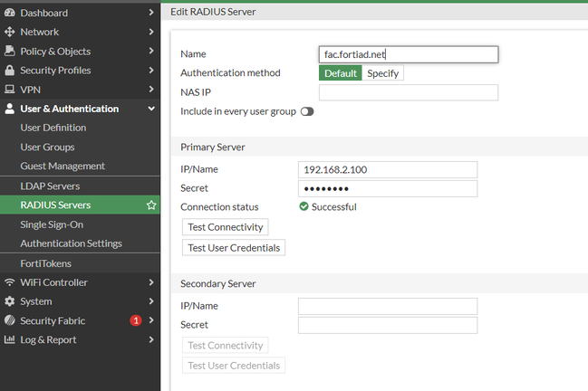Click the Network arrows icon
The height and width of the screenshot is (391, 588).
click(10, 32)
